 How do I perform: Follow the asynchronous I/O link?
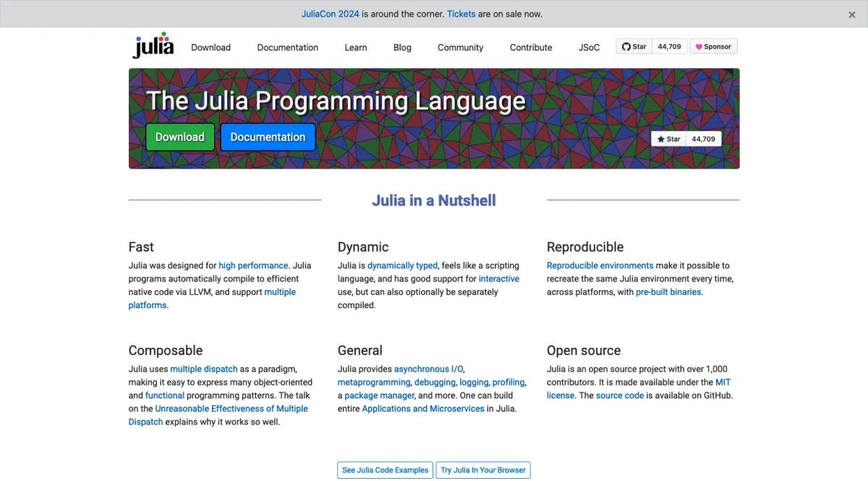point(429,369)
